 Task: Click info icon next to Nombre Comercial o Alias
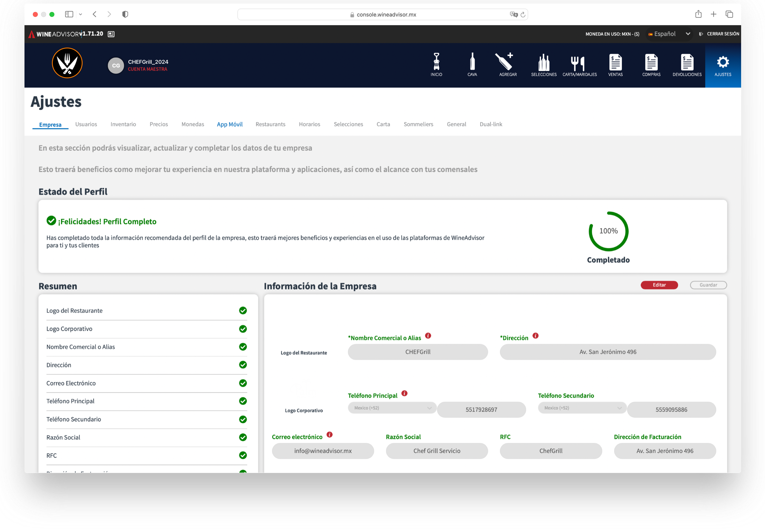(x=428, y=336)
